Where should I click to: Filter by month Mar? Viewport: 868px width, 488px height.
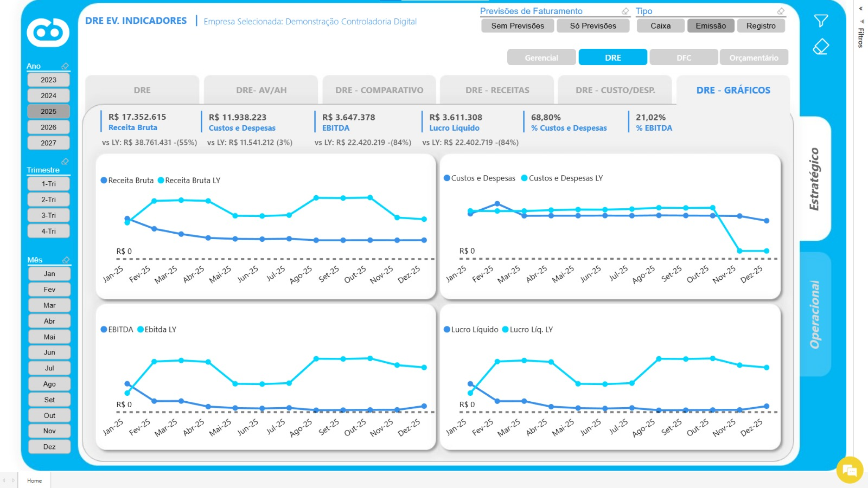(x=49, y=305)
